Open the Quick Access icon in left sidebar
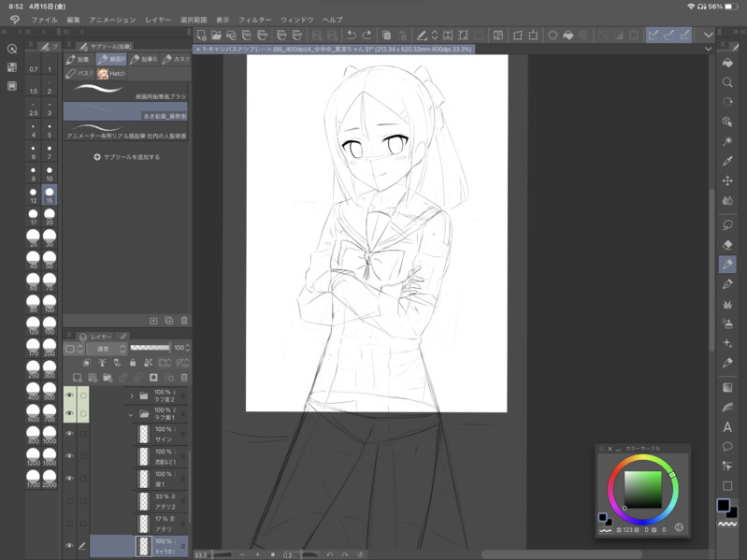Screen dimensions: 747x560 tap(12, 49)
